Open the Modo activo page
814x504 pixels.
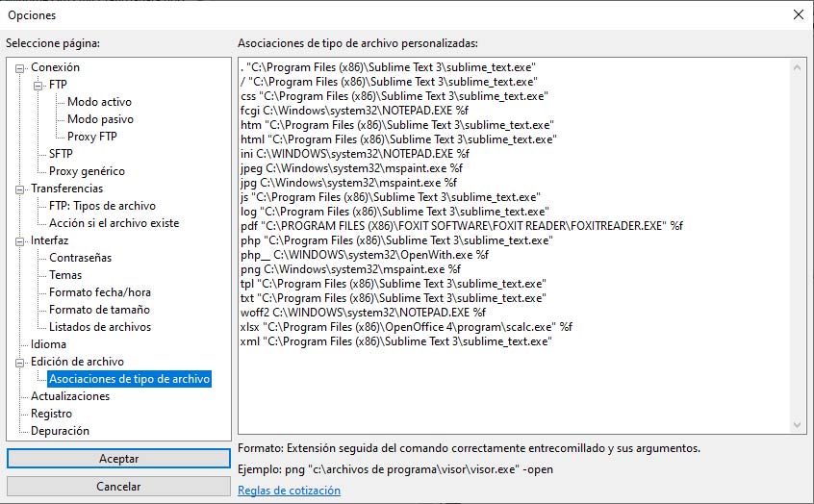point(99,102)
